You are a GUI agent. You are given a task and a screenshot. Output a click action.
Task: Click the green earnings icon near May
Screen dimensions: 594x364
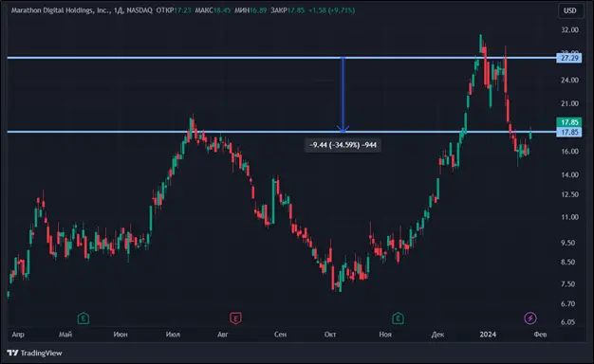(x=84, y=318)
